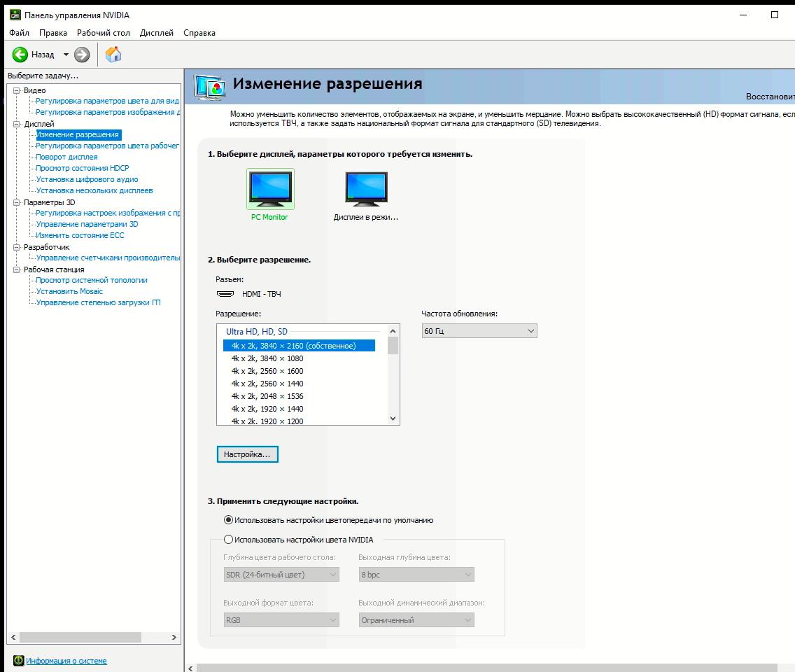Open the 'Выходная глубина цвета' 8 bpc dropdown
The height and width of the screenshot is (672, 795).
(416, 575)
